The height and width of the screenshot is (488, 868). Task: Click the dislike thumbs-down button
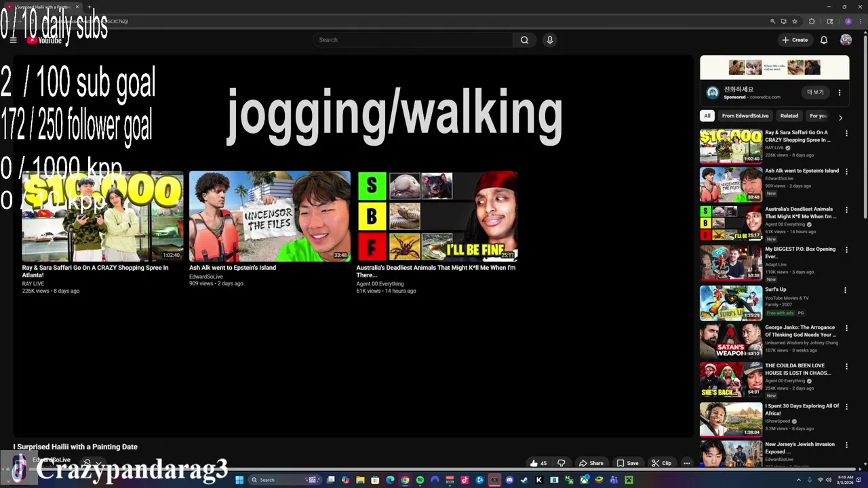[561, 463]
